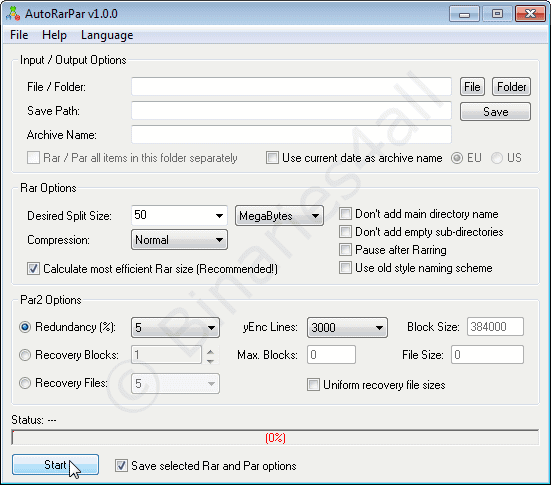This screenshot has width=551, height=485.
Task: Open the MegaBytes unit dropdown
Action: click(x=279, y=215)
